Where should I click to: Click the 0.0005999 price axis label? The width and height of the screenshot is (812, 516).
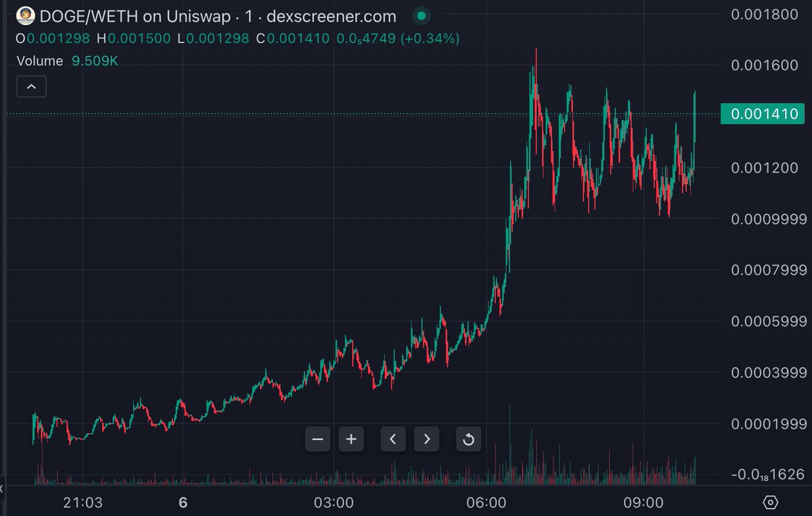point(769,322)
